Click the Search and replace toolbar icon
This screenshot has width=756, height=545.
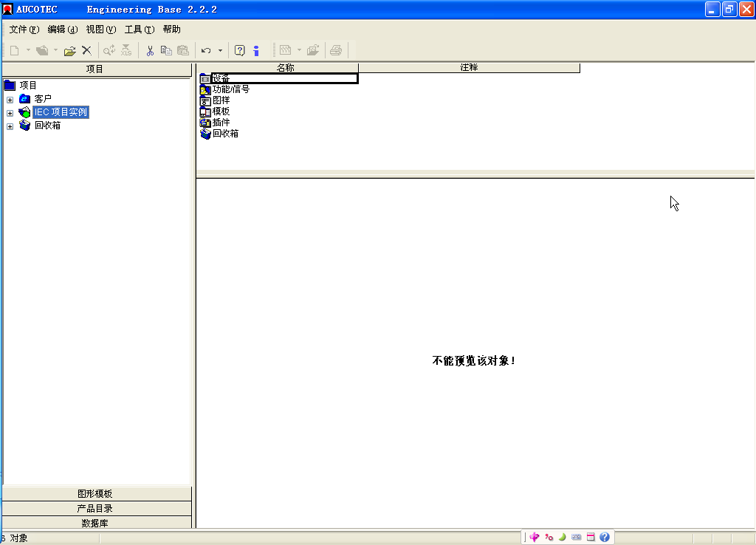[x=109, y=50]
